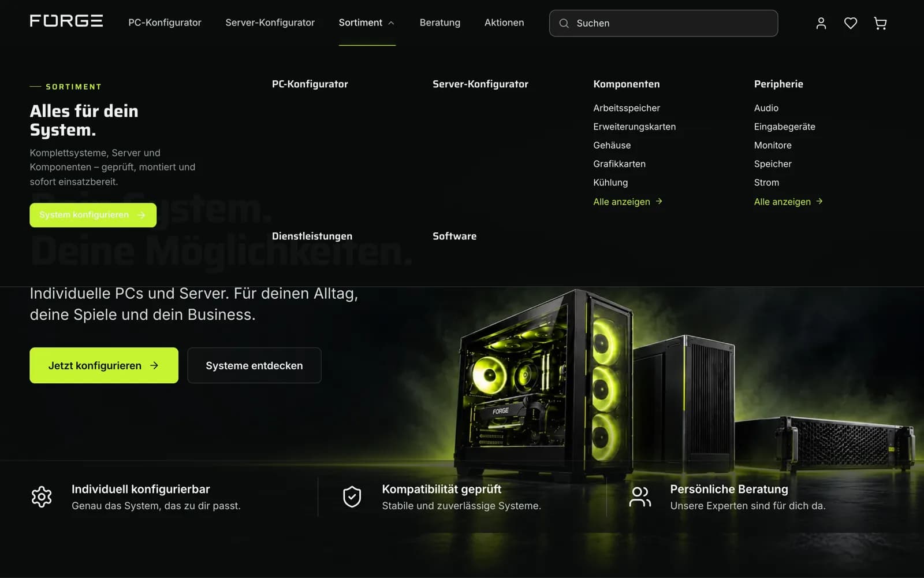Open the Dienstleistungen category
The height and width of the screenshot is (578, 924).
pyautogui.click(x=312, y=236)
